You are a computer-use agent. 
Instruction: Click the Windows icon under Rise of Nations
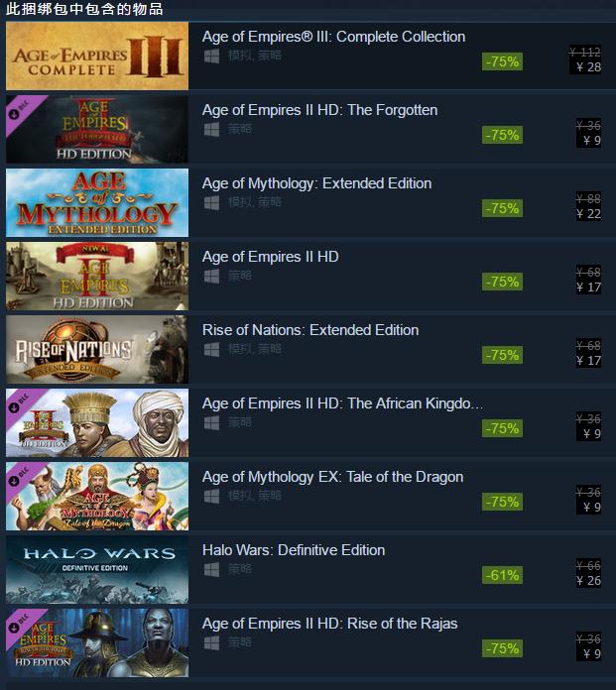pyautogui.click(x=212, y=349)
